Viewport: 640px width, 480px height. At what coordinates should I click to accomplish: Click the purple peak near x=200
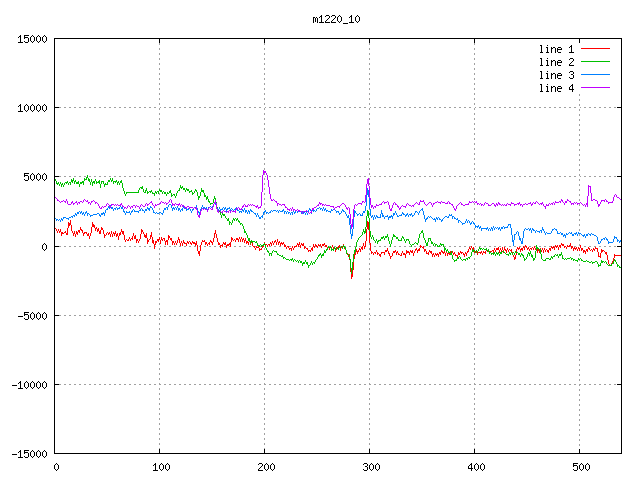click(264, 171)
